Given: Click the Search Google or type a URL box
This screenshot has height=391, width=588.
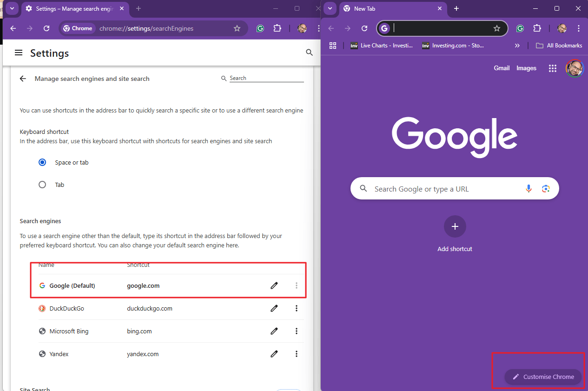Looking at the screenshot, I should 455,188.
